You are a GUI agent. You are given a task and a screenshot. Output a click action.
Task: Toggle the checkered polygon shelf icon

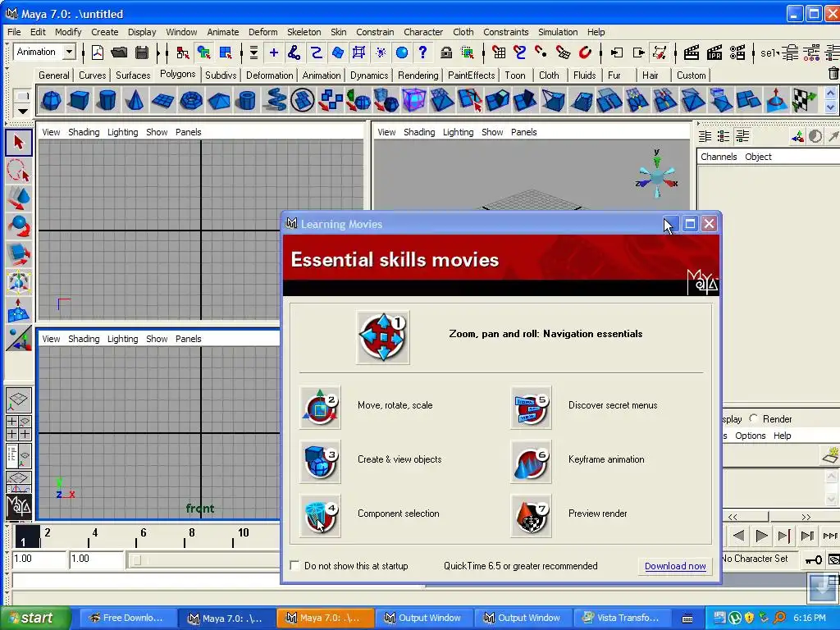(804, 100)
